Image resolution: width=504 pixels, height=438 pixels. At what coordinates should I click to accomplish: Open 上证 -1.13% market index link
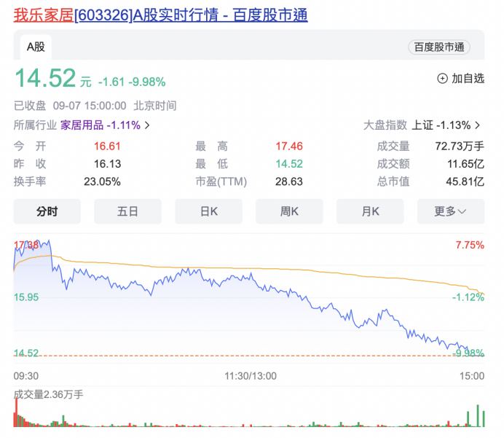(441, 125)
